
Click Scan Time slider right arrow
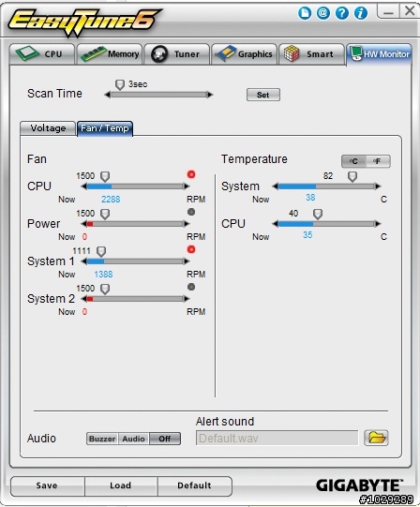[x=210, y=95]
